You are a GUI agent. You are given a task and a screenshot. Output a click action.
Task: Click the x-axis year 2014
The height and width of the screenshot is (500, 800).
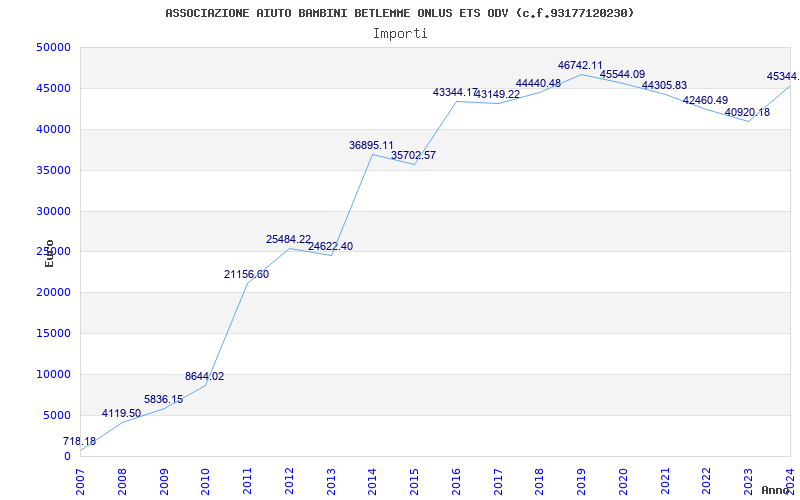(x=372, y=482)
